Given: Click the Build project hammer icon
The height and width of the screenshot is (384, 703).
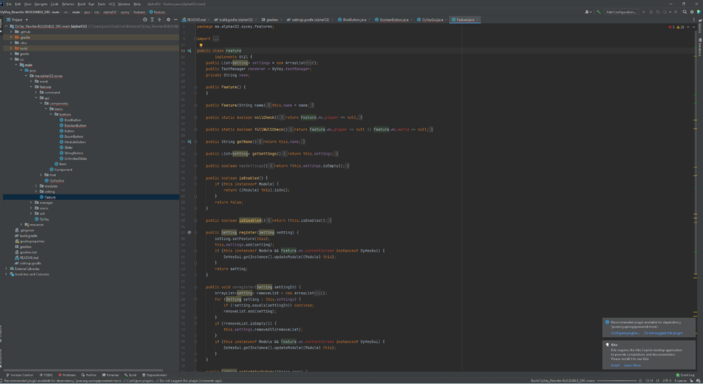Looking at the screenshot, I should click(599, 12).
